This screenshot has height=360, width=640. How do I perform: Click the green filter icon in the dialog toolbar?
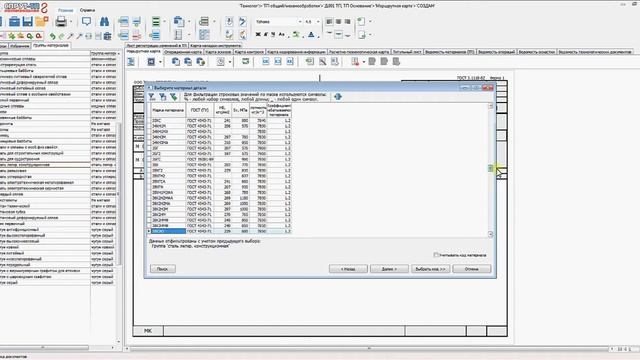(173, 97)
